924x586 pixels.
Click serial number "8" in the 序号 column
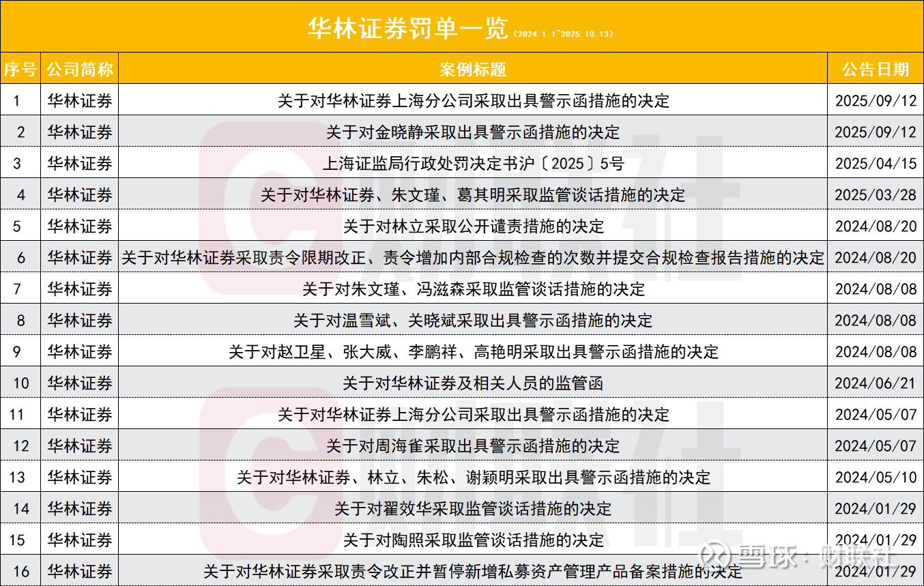pyautogui.click(x=21, y=321)
